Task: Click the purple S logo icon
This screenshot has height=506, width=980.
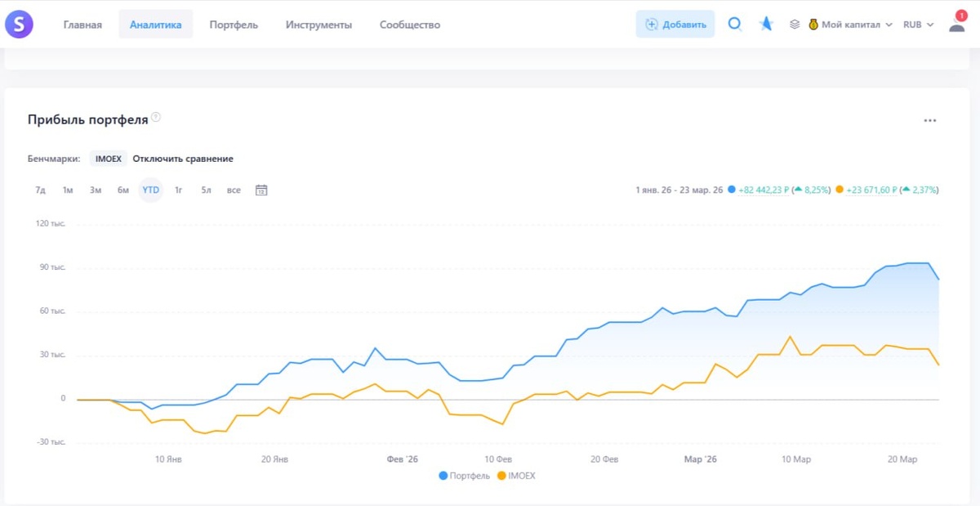Action: pyautogui.click(x=19, y=25)
